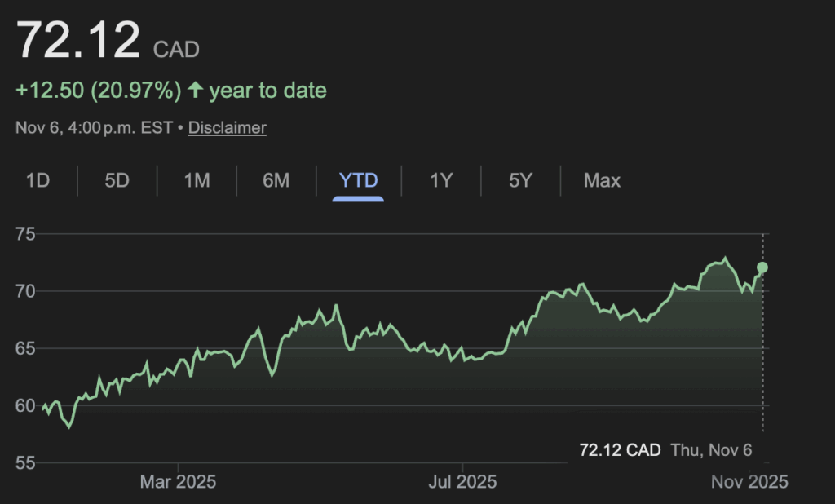Click the green endpoint dot on chart

click(762, 267)
